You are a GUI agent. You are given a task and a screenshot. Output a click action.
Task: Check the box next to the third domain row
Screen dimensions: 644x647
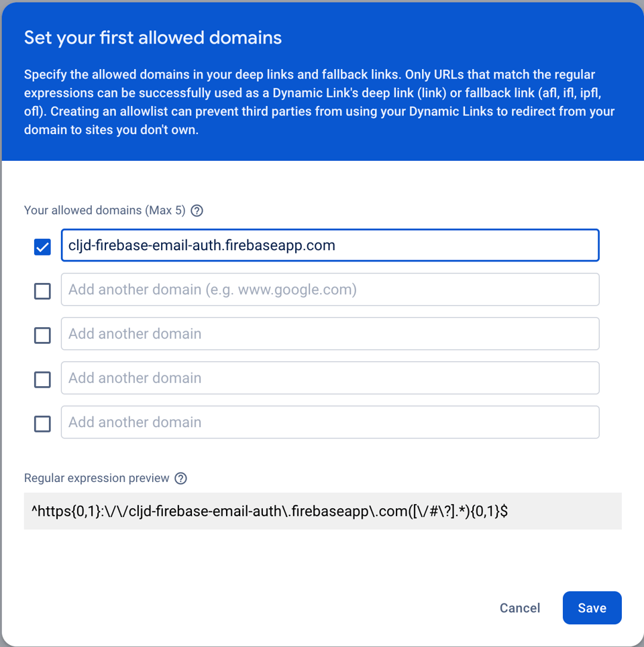click(42, 335)
